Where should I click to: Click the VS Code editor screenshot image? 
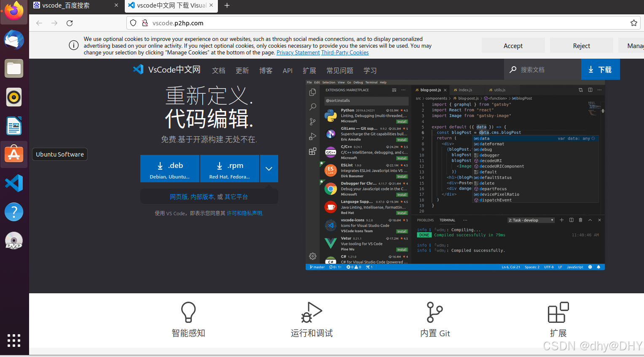455,175
